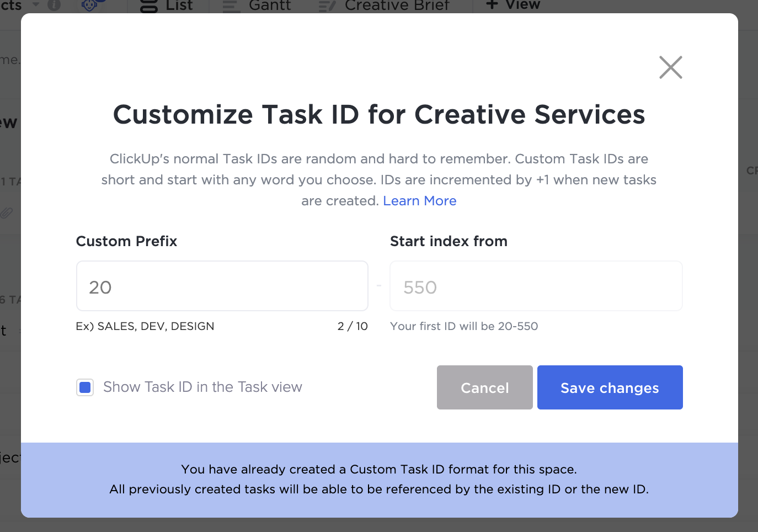This screenshot has height=532, width=758.
Task: Click the attachment paperclip icon behind dialog
Action: pos(7,212)
